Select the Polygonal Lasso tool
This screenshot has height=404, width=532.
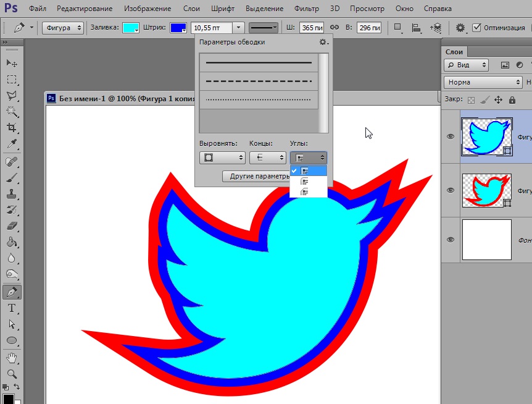point(12,96)
